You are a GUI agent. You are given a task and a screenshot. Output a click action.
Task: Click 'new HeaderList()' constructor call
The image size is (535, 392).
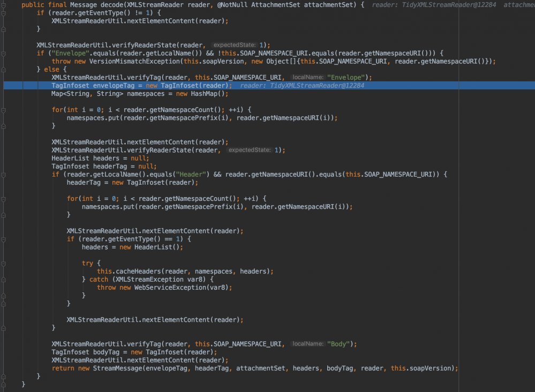149,247
